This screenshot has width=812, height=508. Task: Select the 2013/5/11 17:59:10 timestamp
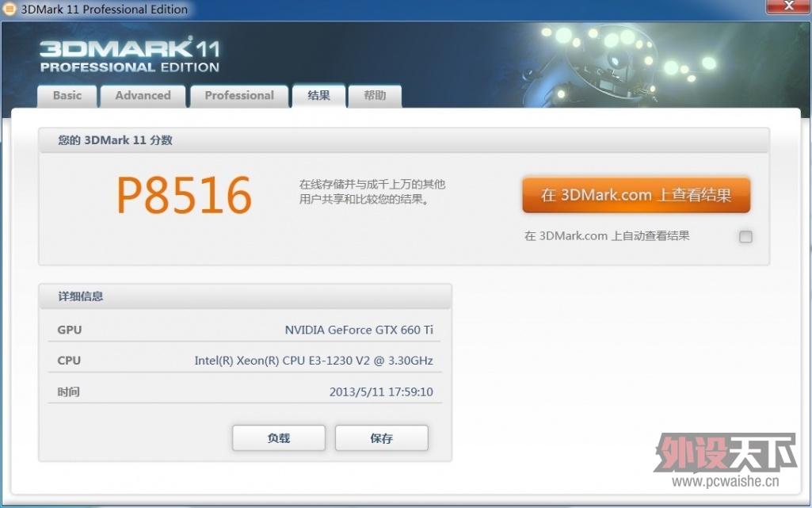[x=381, y=392]
